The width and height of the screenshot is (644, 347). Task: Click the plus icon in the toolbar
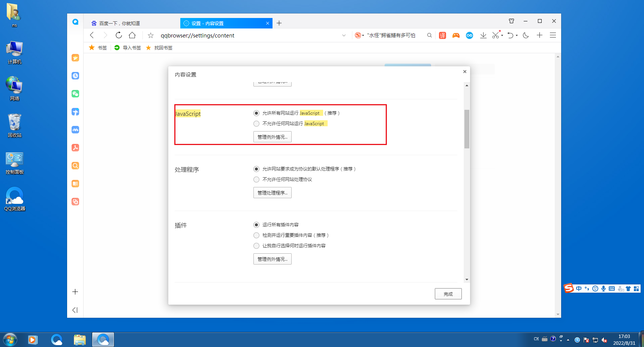pos(540,35)
